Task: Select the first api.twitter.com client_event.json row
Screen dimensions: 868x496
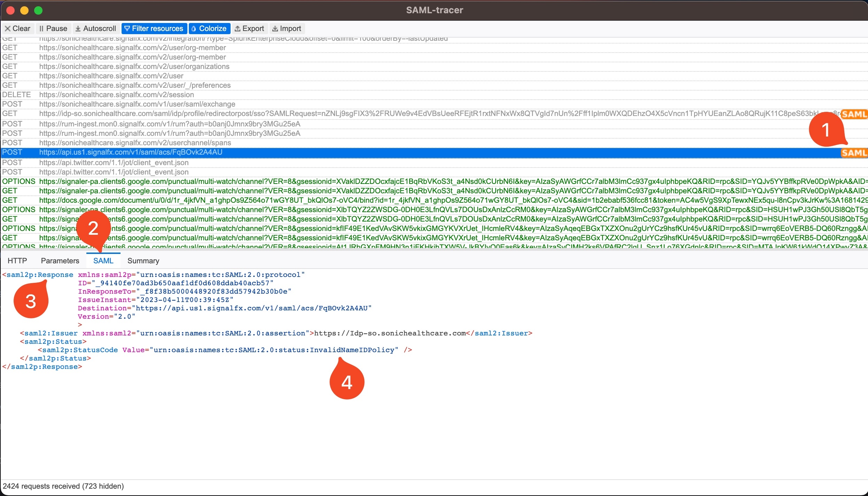Action: pyautogui.click(x=434, y=163)
